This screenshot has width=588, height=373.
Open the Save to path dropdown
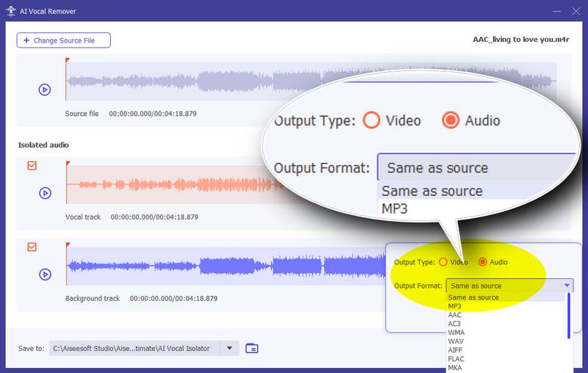coord(230,348)
